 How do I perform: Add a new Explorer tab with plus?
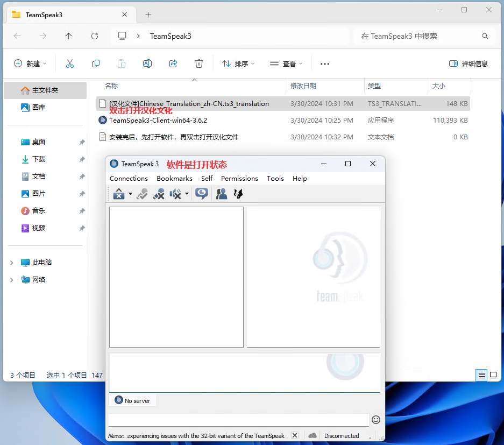(x=148, y=15)
